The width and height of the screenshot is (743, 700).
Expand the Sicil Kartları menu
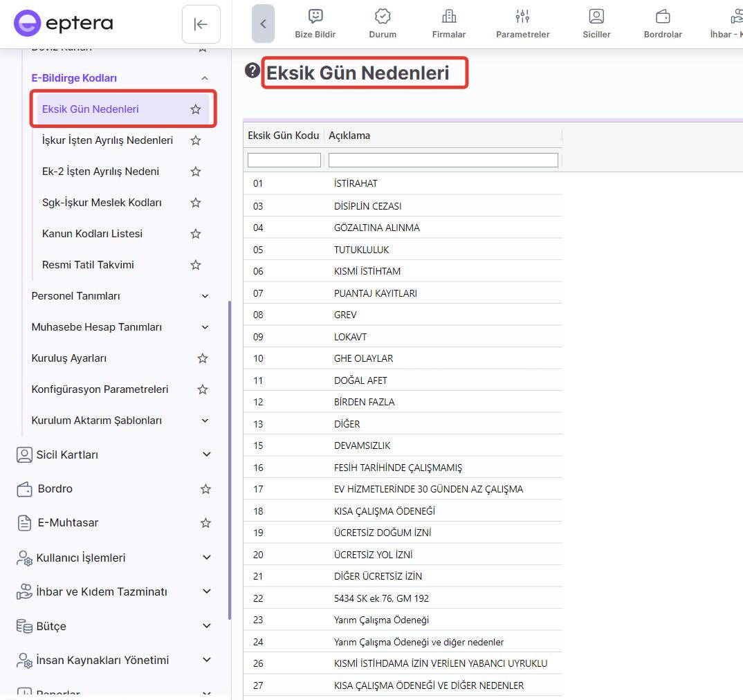206,454
